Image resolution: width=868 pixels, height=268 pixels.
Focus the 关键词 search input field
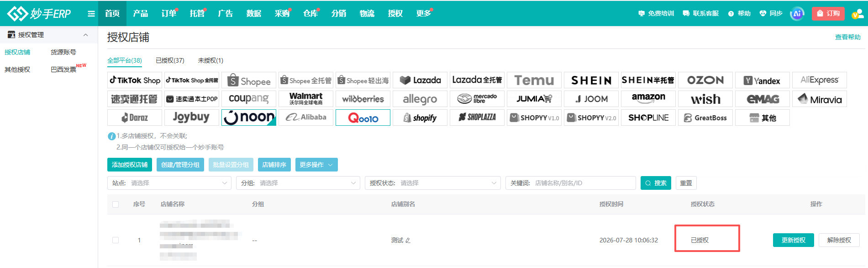pos(571,183)
